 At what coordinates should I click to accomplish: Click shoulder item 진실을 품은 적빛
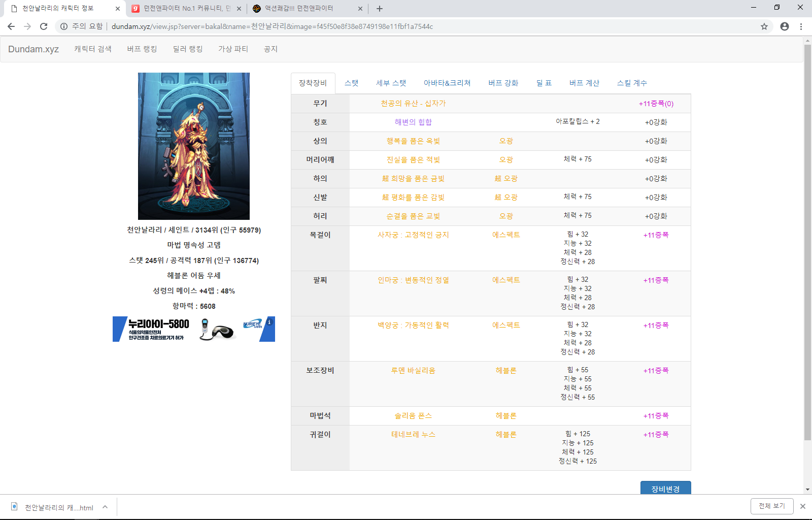pyautogui.click(x=414, y=160)
